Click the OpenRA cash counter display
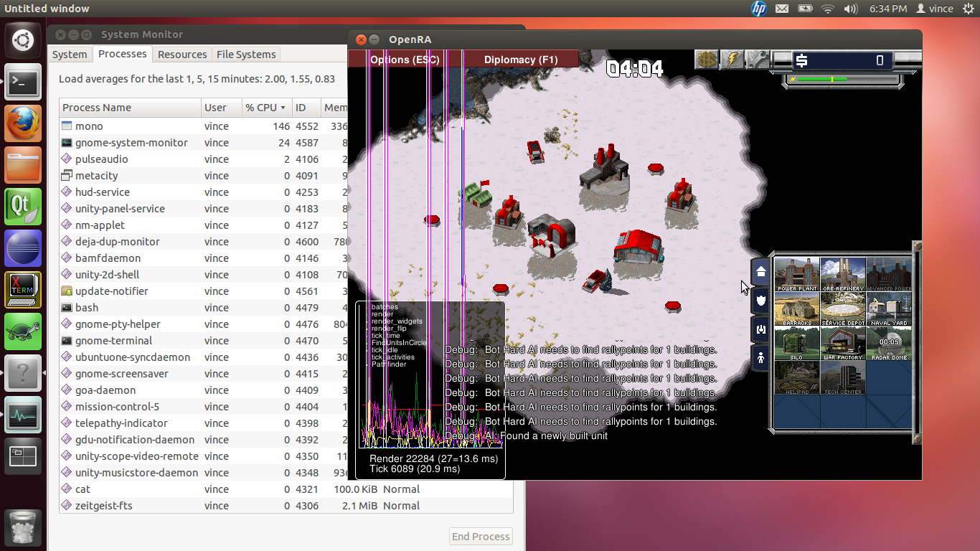This screenshot has width=980, height=551. (x=842, y=60)
